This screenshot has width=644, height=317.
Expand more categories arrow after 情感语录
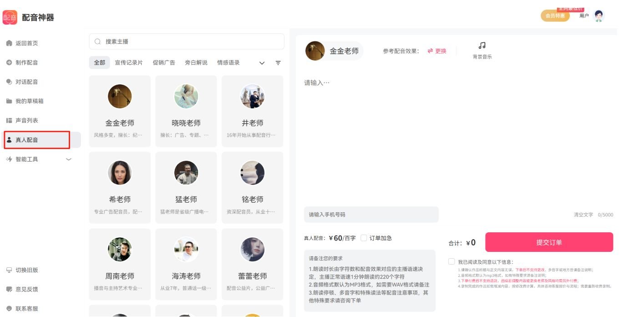(x=262, y=63)
